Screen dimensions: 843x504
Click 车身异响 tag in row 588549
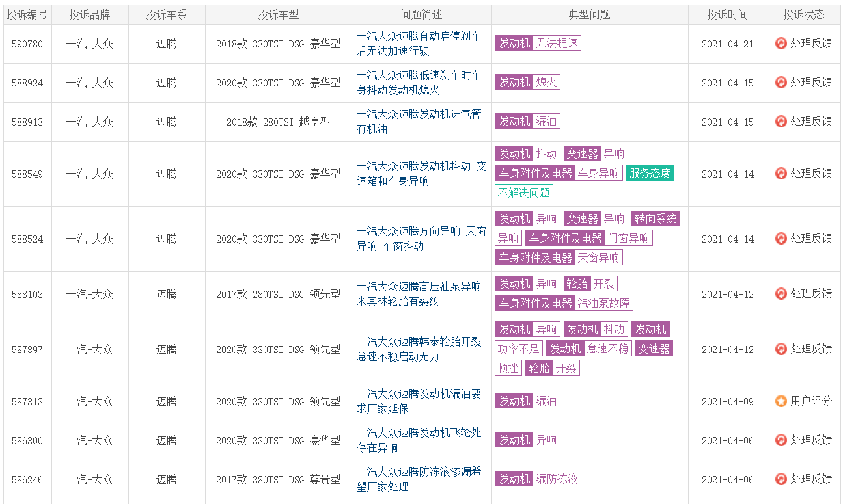click(598, 173)
